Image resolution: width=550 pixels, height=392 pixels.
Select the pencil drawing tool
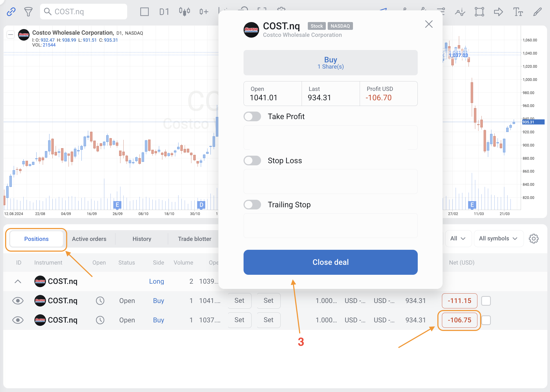pos(537,12)
